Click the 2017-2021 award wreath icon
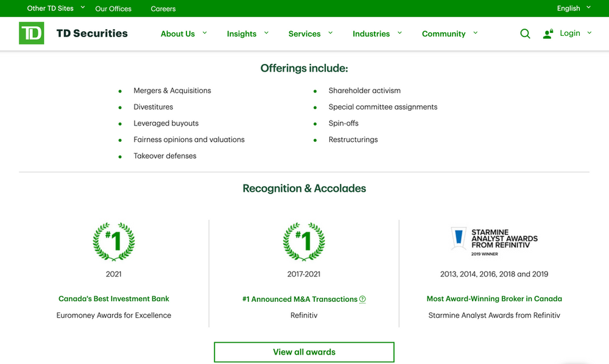609x364 pixels. pos(304,241)
